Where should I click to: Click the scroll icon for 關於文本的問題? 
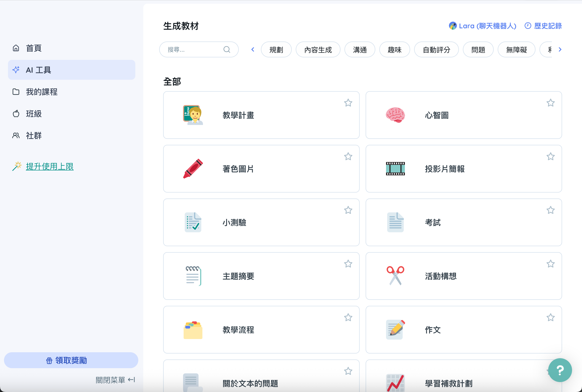(193, 383)
